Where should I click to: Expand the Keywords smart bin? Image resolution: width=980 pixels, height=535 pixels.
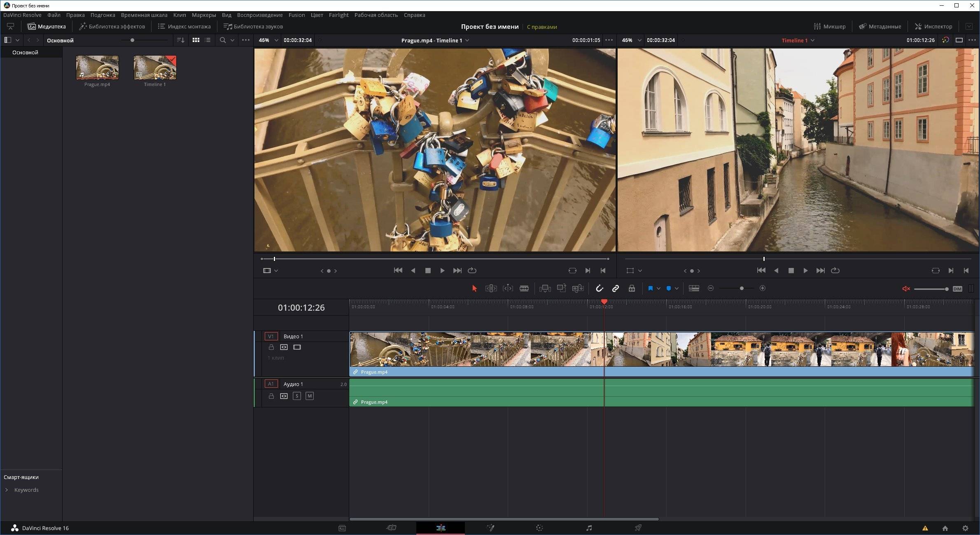click(7, 490)
